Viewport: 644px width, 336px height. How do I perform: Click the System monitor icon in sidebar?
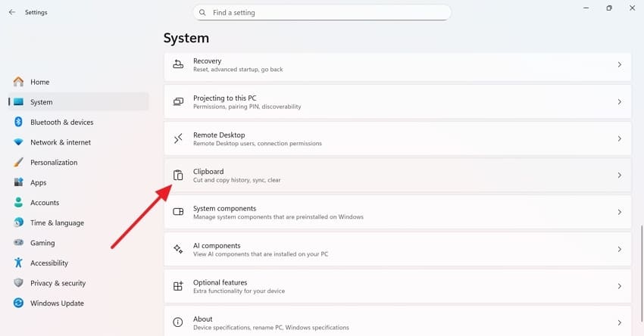click(x=18, y=101)
